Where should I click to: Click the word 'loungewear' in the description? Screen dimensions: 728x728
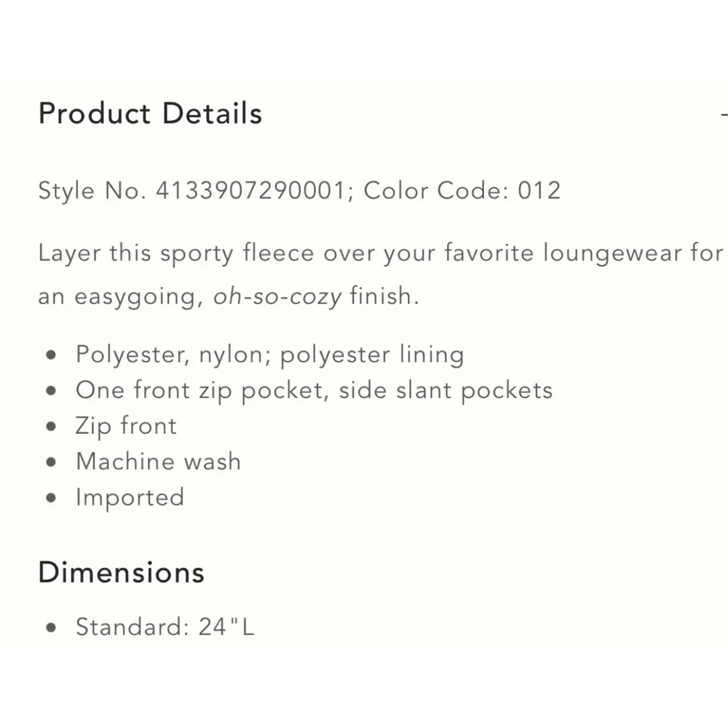pyautogui.click(x=612, y=254)
